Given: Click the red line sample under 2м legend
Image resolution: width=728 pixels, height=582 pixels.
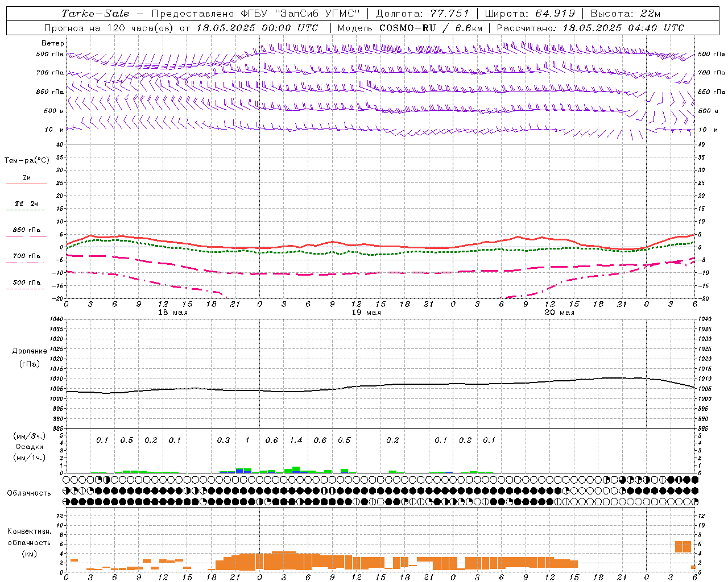Looking at the screenshot, I should coord(26,184).
